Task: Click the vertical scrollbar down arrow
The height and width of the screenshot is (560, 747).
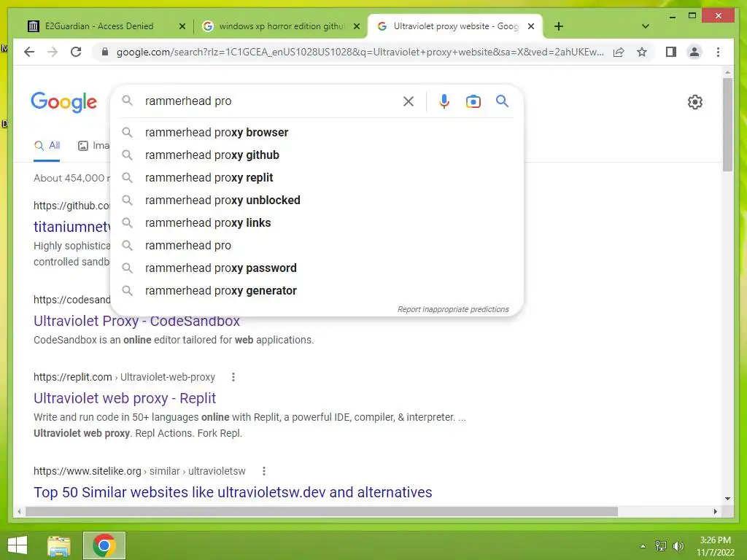Action: coord(727,499)
